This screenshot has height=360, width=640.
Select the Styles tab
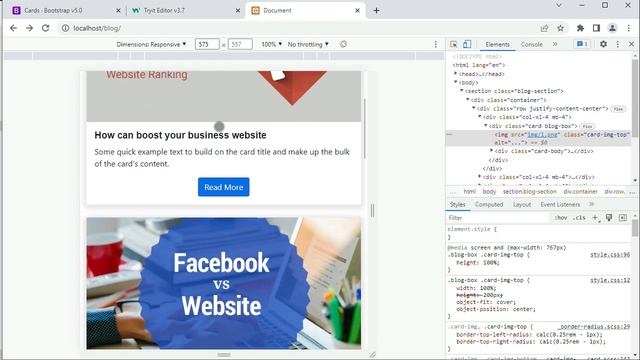[457, 204]
